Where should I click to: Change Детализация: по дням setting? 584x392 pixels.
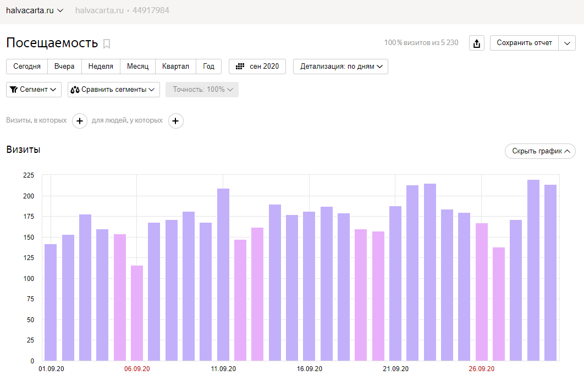pos(340,67)
